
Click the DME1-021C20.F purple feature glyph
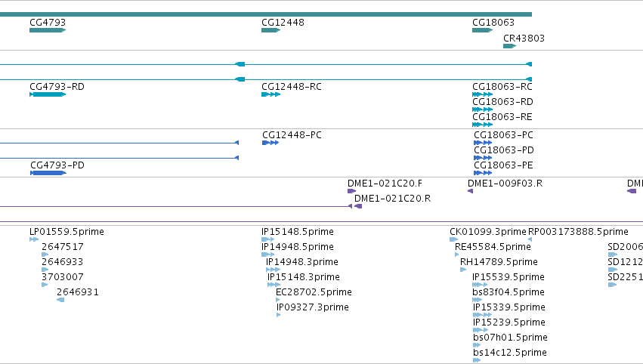coord(351,191)
